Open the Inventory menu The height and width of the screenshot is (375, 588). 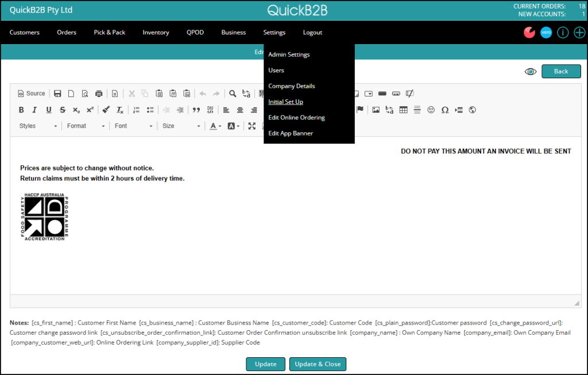click(x=156, y=32)
